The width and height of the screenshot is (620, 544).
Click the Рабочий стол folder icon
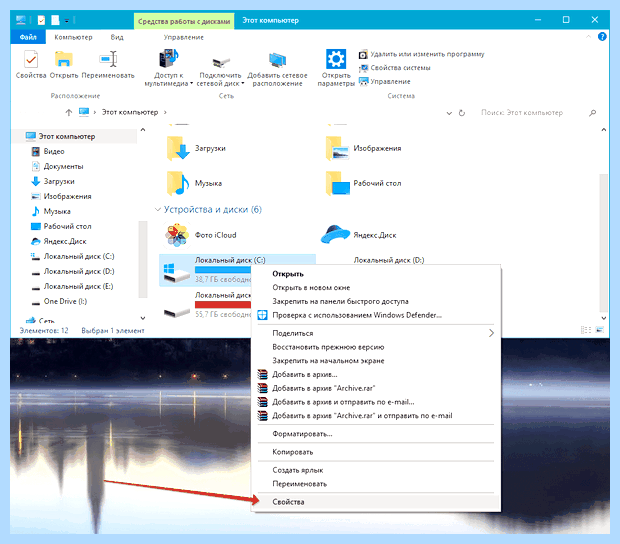coord(337,183)
